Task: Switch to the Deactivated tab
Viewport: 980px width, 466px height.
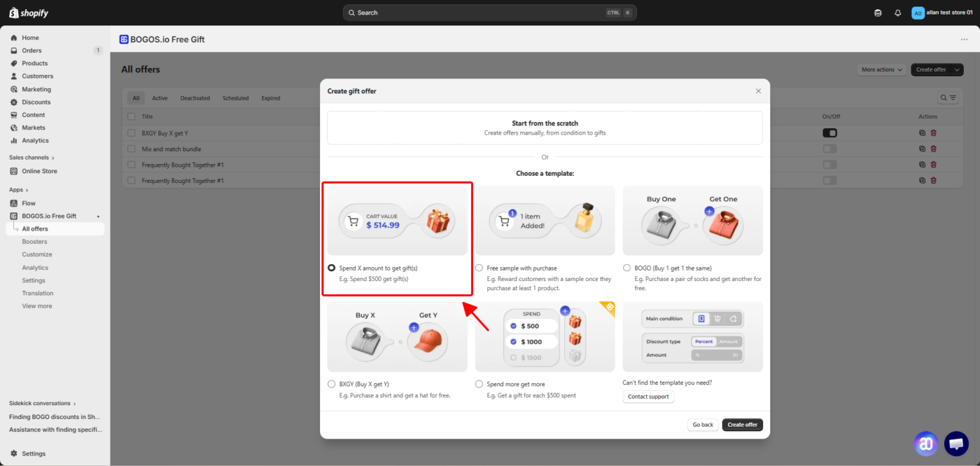Action: tap(195, 98)
